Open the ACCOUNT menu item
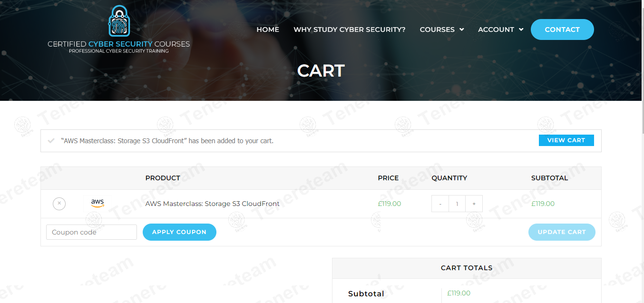The height and width of the screenshot is (303, 644). (x=496, y=29)
